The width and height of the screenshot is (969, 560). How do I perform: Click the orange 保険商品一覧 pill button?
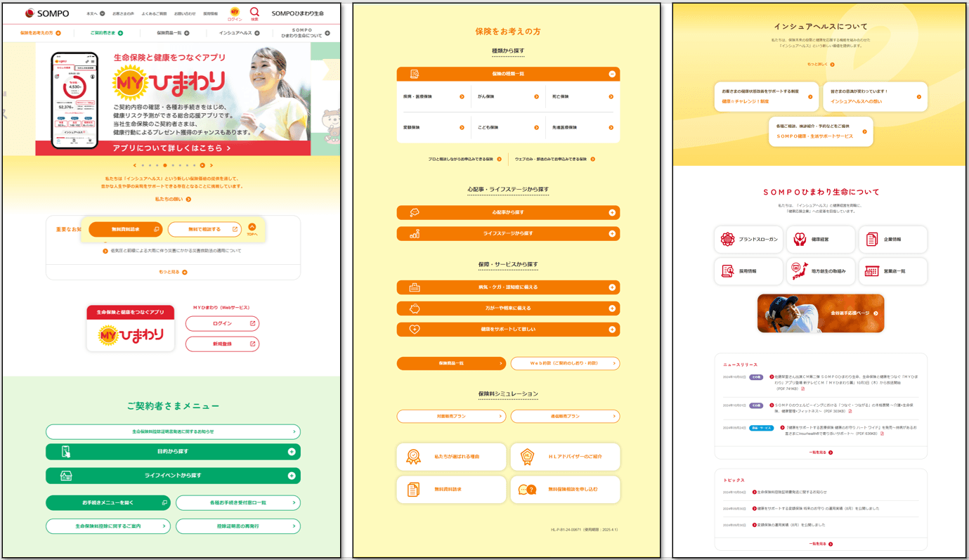tap(451, 363)
